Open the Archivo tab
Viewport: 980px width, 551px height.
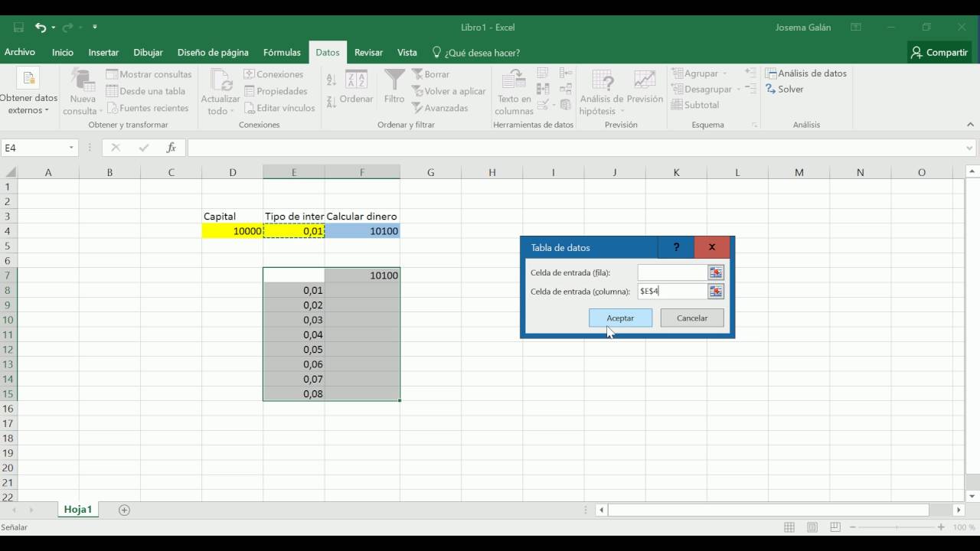tap(20, 53)
